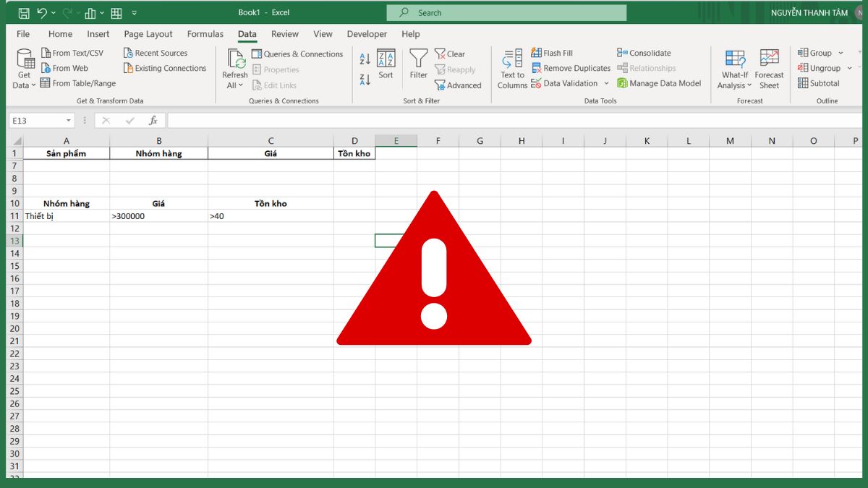Import data From Web

(x=64, y=68)
